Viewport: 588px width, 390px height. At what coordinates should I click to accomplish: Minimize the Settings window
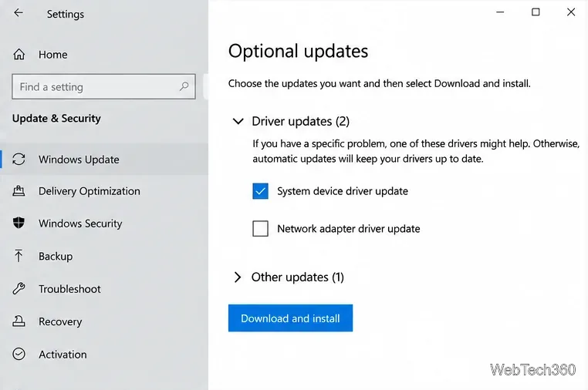[500, 12]
